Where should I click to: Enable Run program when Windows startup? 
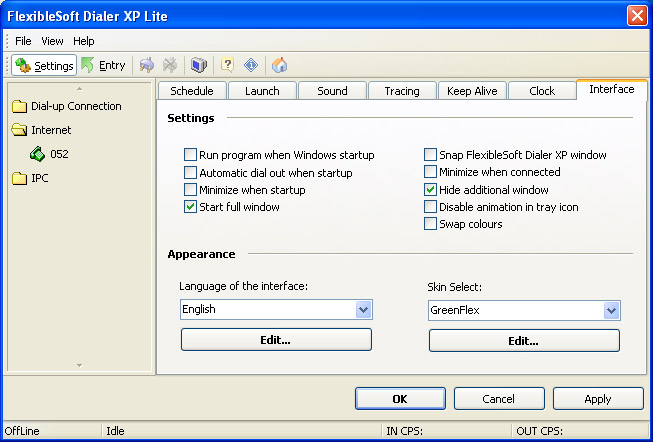click(x=190, y=155)
